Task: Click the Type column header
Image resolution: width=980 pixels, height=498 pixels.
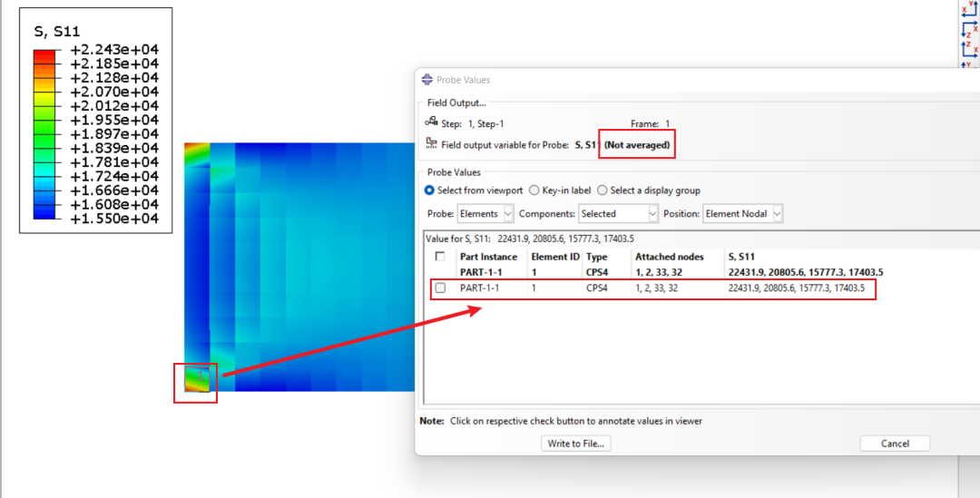Action: (597, 257)
